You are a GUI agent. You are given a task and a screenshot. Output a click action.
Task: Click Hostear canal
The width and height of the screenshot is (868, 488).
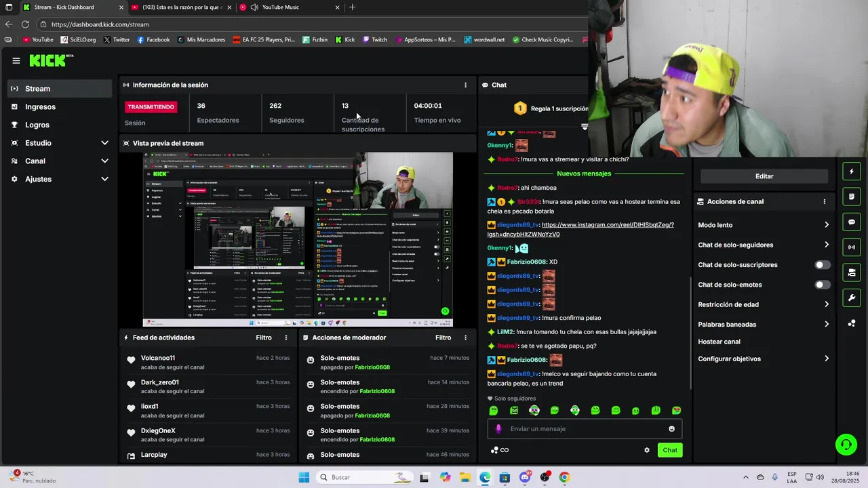click(x=719, y=342)
